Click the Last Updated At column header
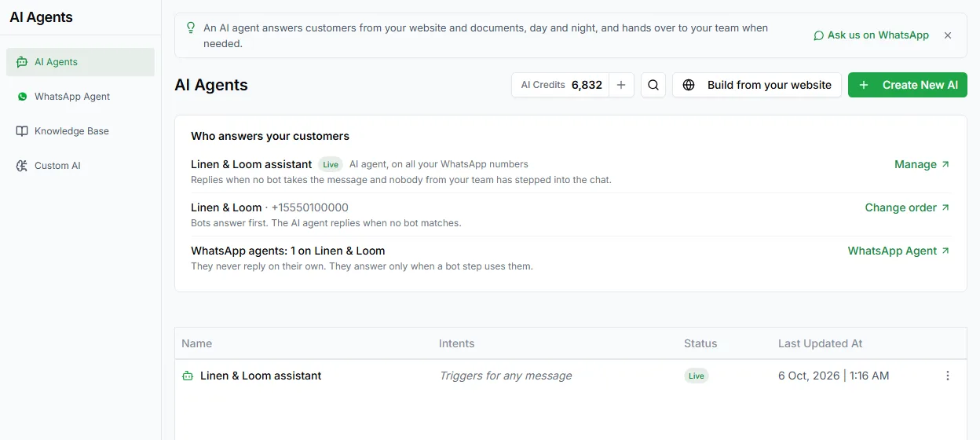Viewport: 980px width, 440px height. [x=821, y=343]
